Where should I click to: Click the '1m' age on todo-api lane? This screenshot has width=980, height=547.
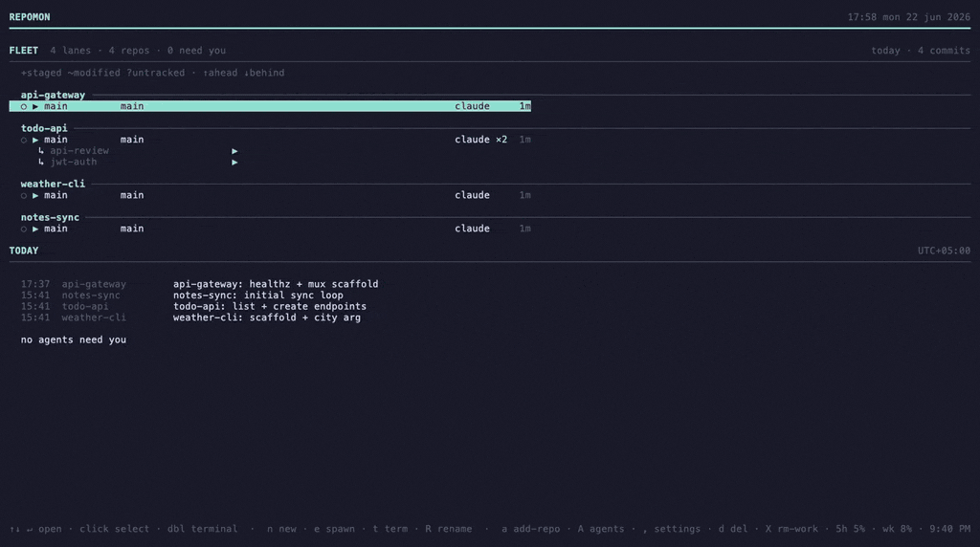[x=525, y=140]
